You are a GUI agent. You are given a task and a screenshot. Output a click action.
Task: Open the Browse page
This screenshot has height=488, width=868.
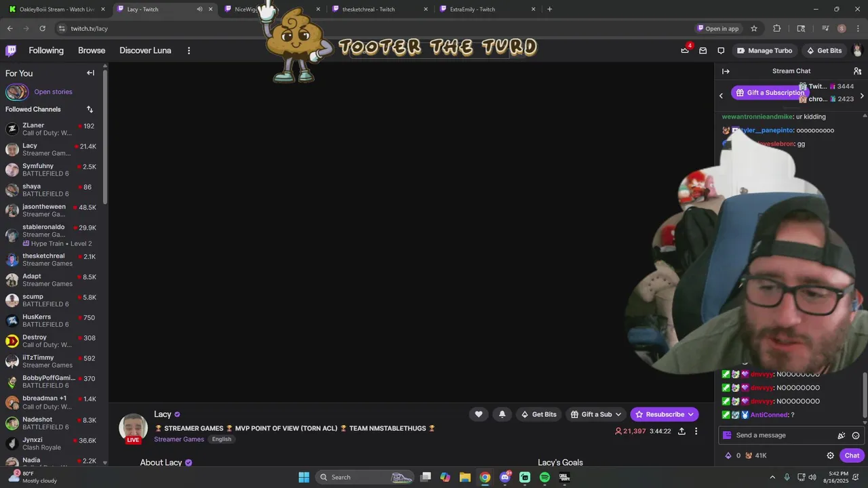[x=92, y=50]
